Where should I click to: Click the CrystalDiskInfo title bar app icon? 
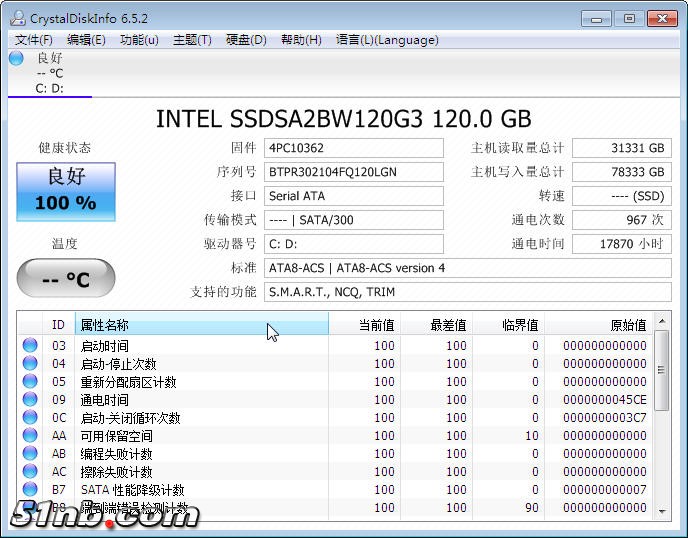tap(18, 18)
